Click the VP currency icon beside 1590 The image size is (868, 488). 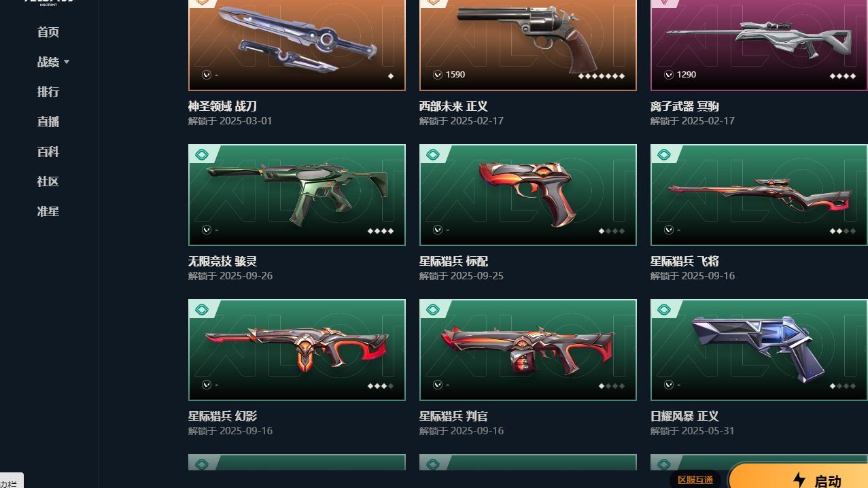point(438,75)
